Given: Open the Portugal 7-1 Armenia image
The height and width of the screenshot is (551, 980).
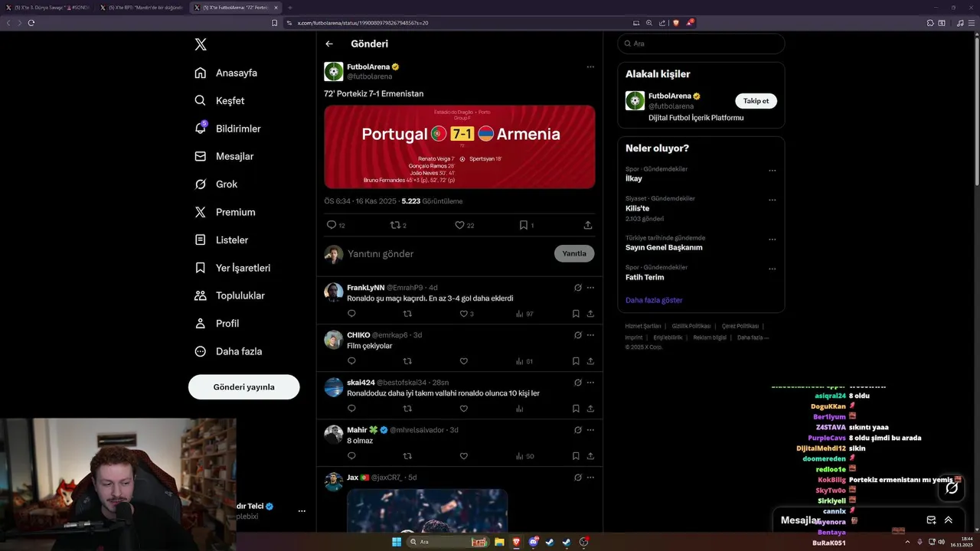Looking at the screenshot, I should pos(459,146).
